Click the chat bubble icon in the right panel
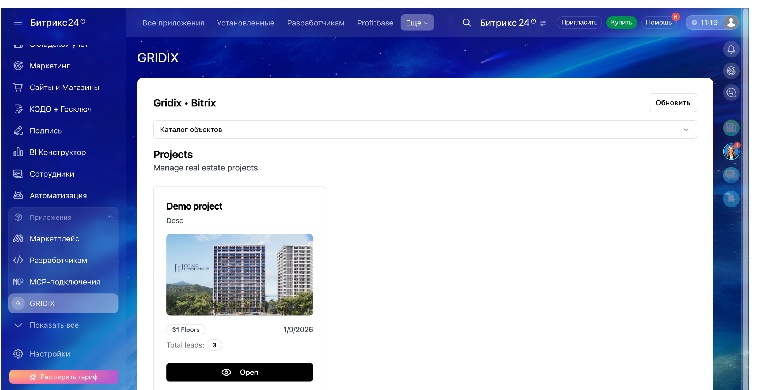The height and width of the screenshot is (390, 760). (x=731, y=175)
